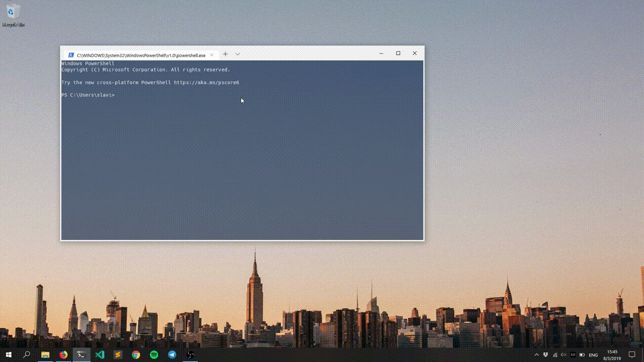Open taskbar search magnifier
Viewport: 644px width, 362px height.
click(x=27, y=354)
